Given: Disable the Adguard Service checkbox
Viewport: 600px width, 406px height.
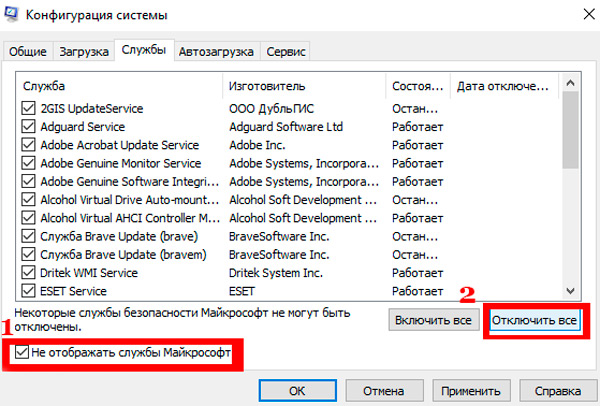Looking at the screenshot, I should 28,127.
